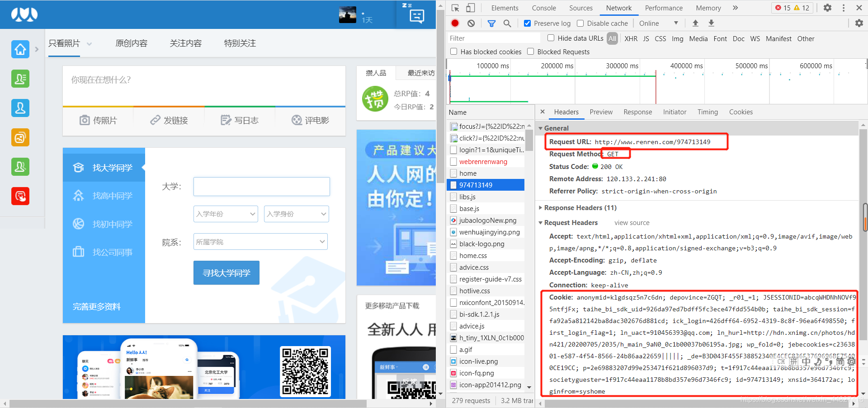
Task: Click the user avatar thumbnail in header
Action: pos(348,14)
